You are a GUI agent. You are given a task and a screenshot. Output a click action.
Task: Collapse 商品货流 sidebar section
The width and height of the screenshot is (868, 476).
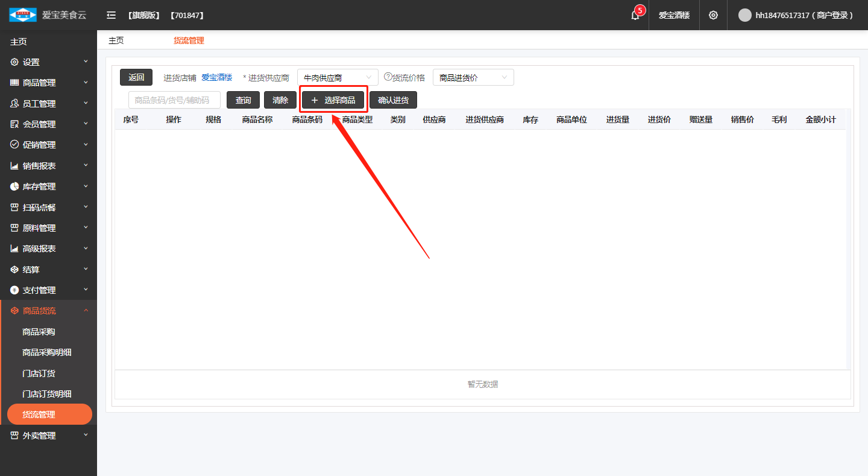(x=48, y=311)
